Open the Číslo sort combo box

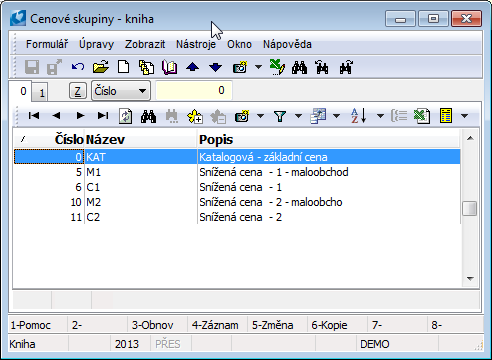click(x=121, y=91)
